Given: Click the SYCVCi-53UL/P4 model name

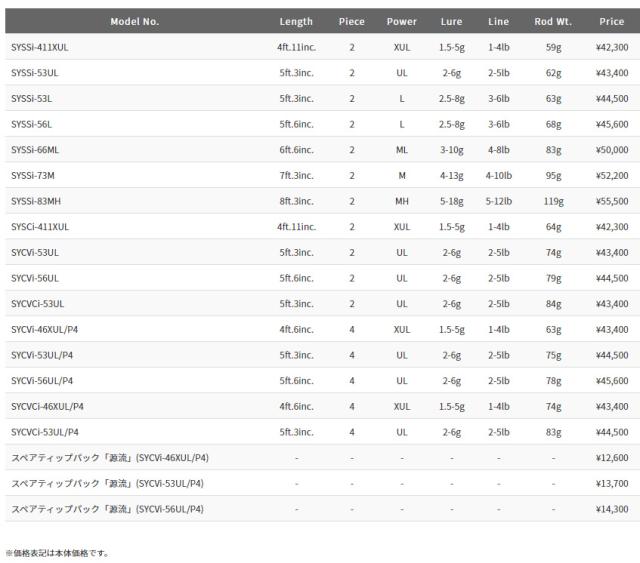Looking at the screenshot, I should pyautogui.click(x=44, y=432).
